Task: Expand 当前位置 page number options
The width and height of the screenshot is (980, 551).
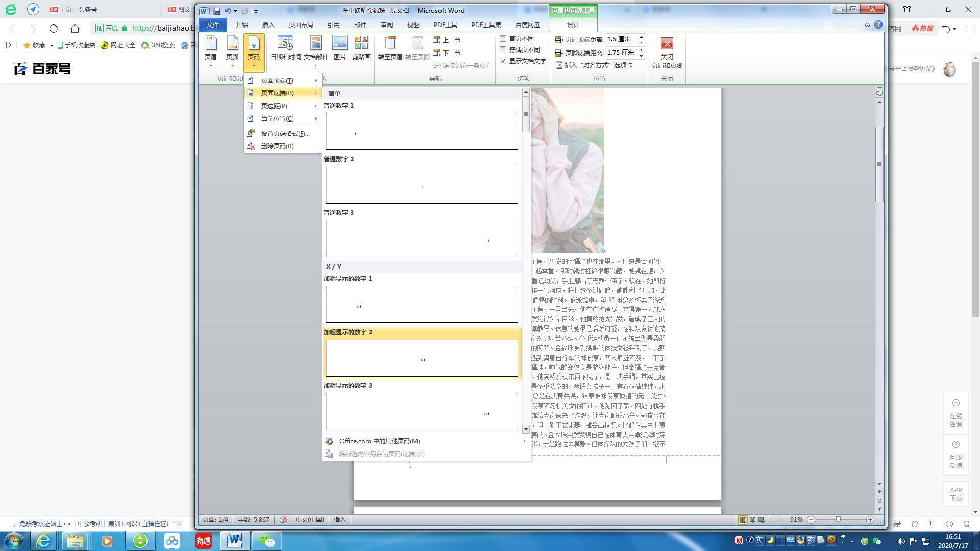Action: click(x=277, y=118)
